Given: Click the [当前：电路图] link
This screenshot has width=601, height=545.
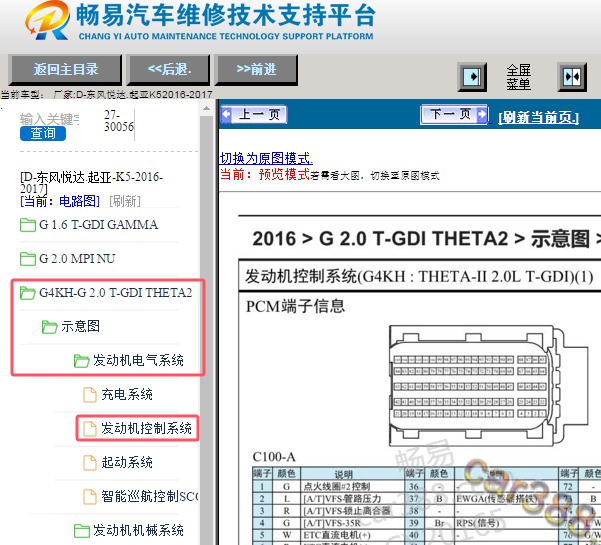Looking at the screenshot, I should (x=60, y=201).
